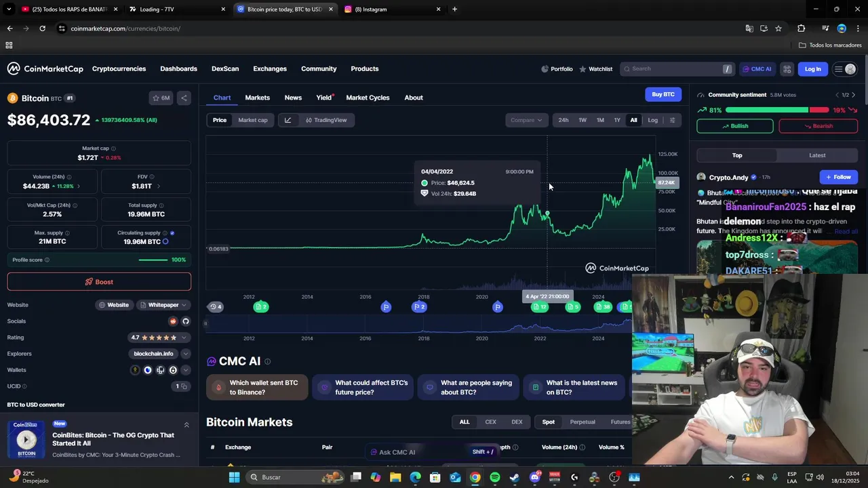Open File Explorer from the taskbar

[x=395, y=477]
